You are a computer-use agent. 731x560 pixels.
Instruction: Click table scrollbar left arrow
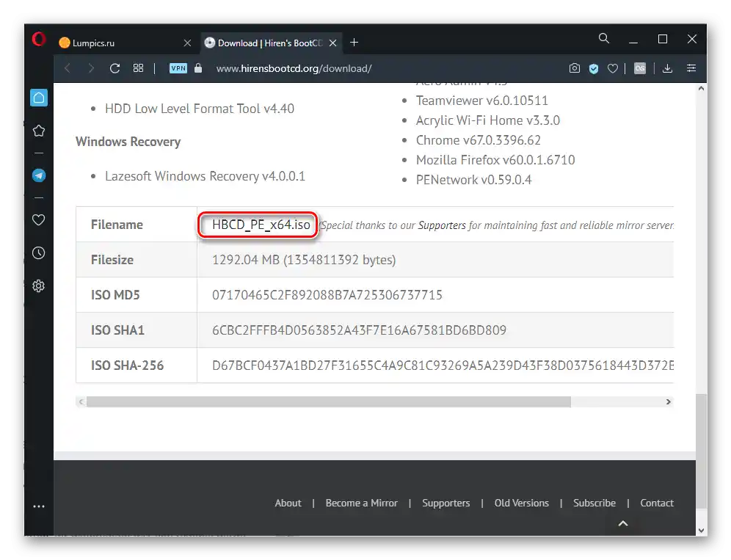pos(81,402)
